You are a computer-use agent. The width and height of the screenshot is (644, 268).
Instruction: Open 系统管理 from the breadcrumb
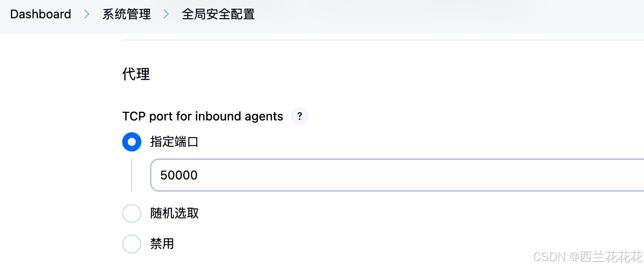[126, 14]
